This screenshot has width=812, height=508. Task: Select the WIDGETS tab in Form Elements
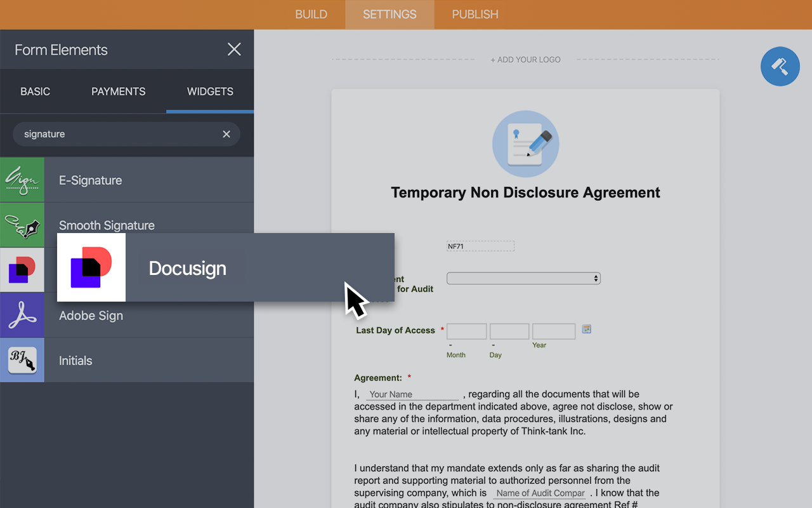(210, 91)
